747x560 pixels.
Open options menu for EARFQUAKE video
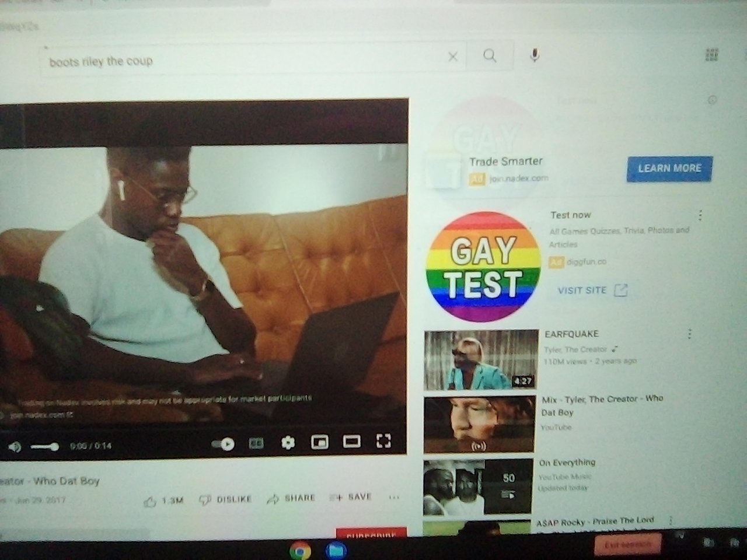point(690,334)
